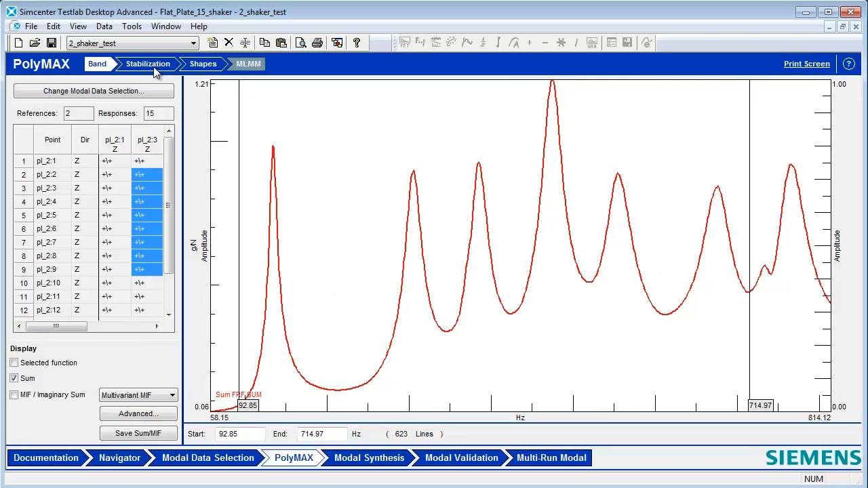The height and width of the screenshot is (488, 868).
Task: Open the File menu
Action: pyautogui.click(x=31, y=26)
